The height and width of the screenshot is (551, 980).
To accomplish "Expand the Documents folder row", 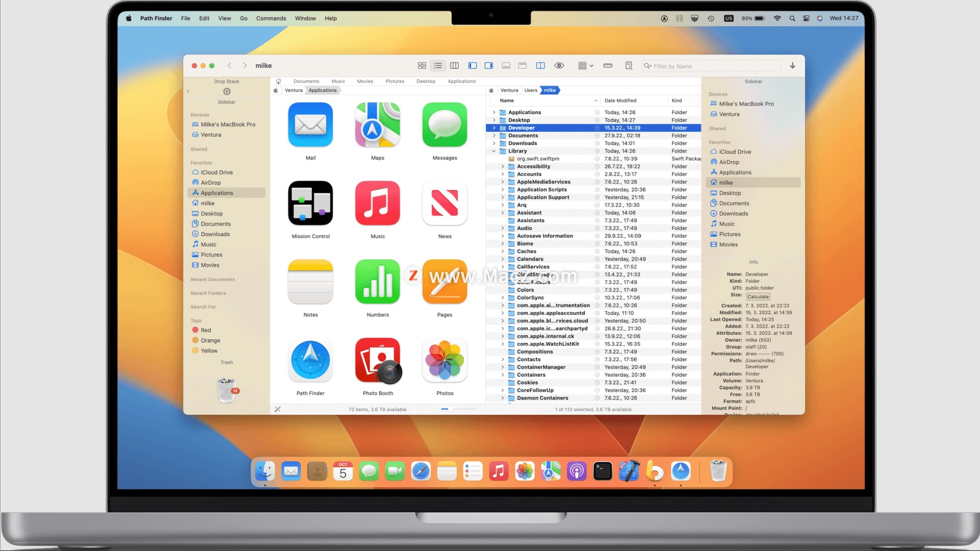I will point(494,136).
